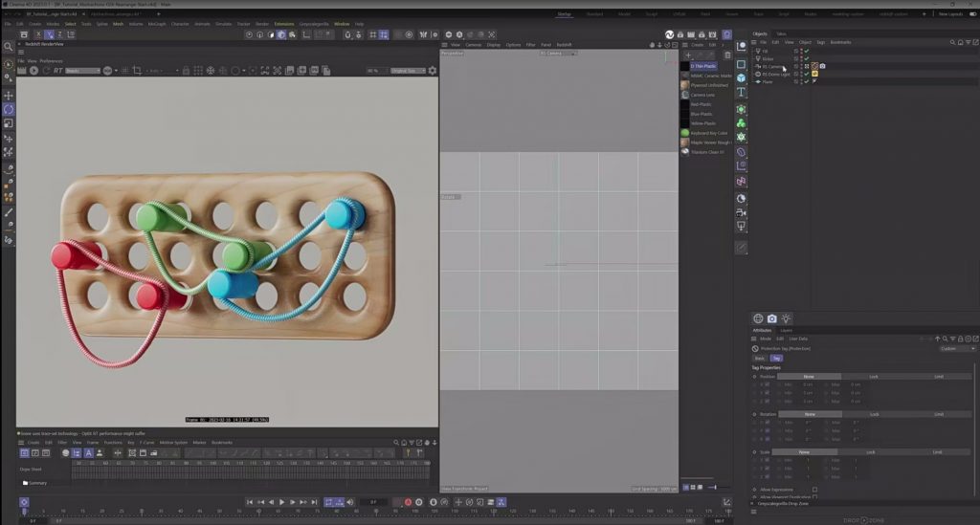
Task: Switch to the Takes tab
Action: click(781, 33)
